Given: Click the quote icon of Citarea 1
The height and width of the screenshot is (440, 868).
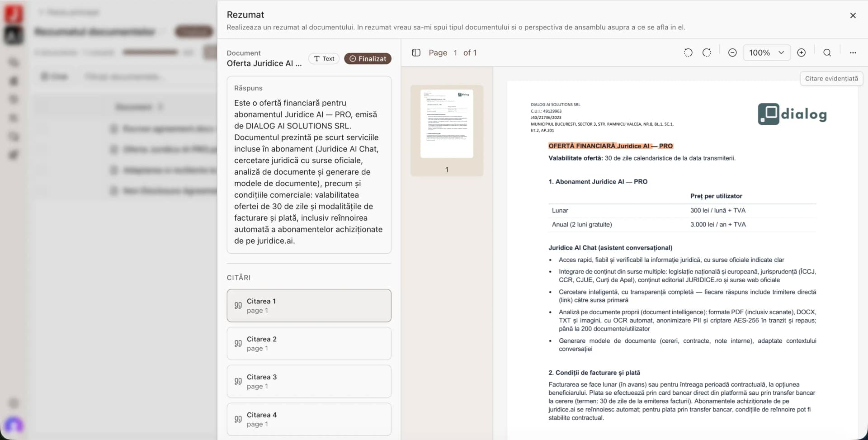Looking at the screenshot, I should [238, 306].
